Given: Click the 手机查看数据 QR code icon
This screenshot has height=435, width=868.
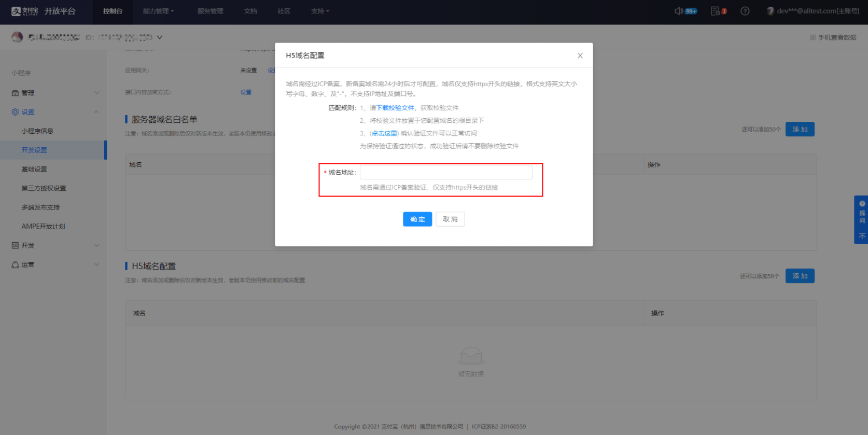Looking at the screenshot, I should pos(813,37).
